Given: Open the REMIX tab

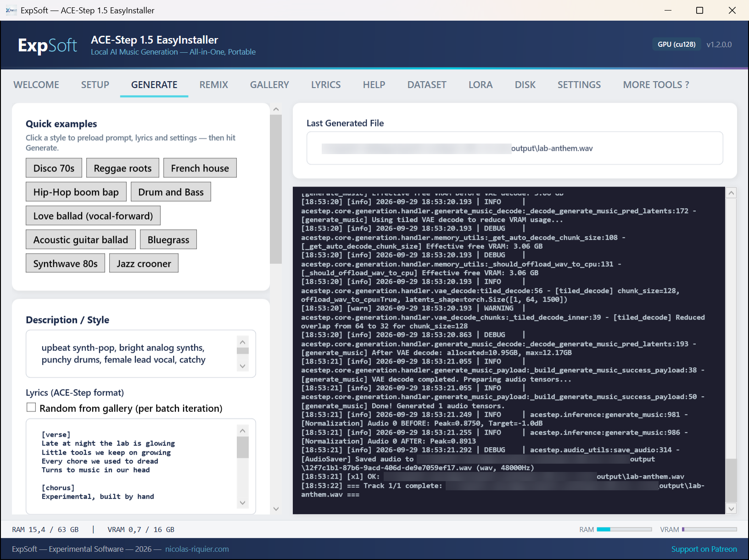Looking at the screenshot, I should click(x=214, y=85).
